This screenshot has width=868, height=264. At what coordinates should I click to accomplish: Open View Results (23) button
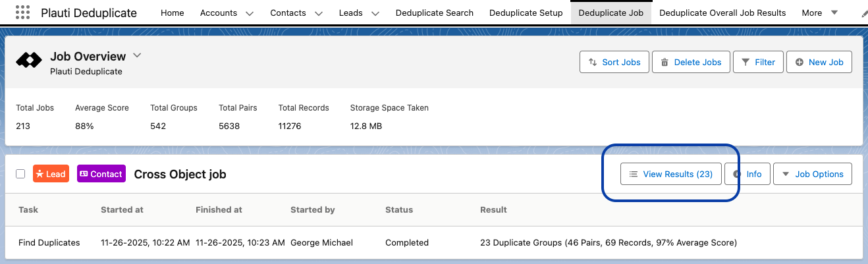click(671, 174)
